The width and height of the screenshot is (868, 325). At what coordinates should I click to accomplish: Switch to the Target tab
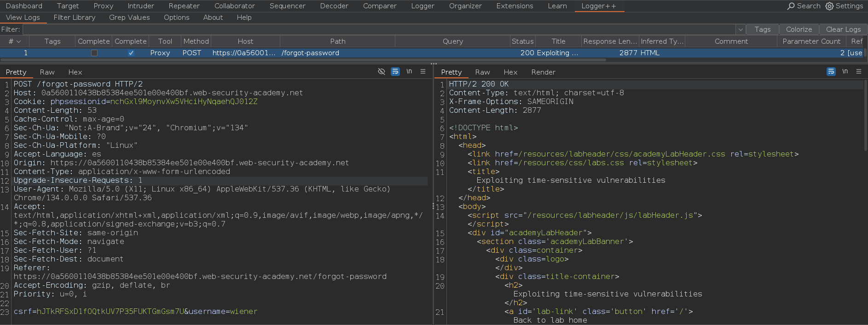pyautogui.click(x=68, y=6)
